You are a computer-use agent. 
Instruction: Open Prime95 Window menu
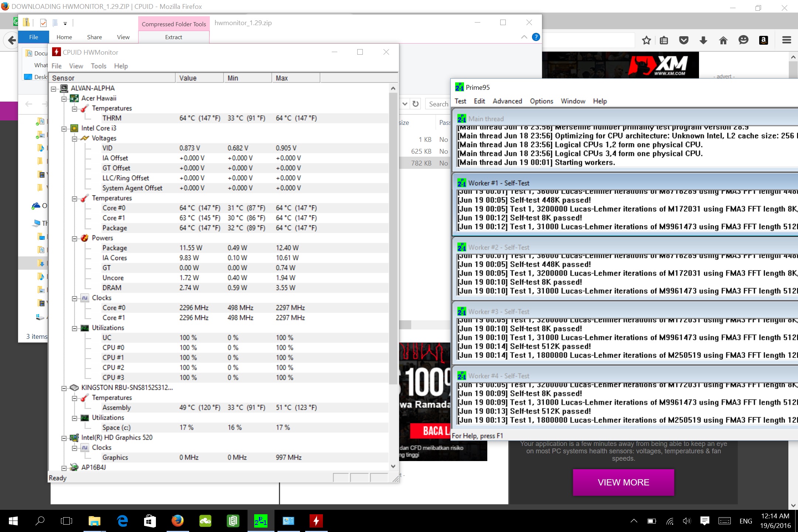(x=573, y=101)
